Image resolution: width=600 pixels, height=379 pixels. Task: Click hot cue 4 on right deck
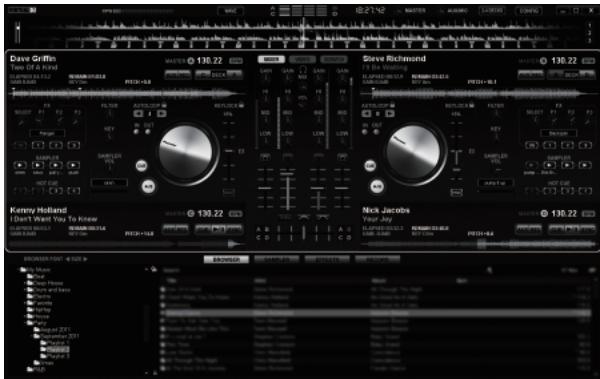click(x=585, y=190)
